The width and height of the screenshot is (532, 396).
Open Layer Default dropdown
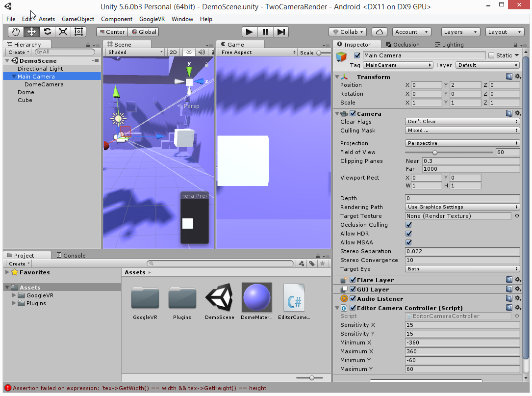pyautogui.click(x=487, y=65)
